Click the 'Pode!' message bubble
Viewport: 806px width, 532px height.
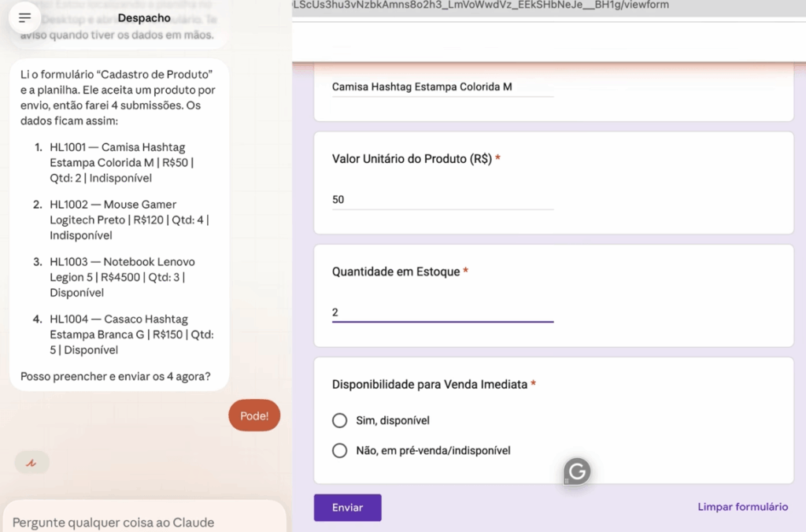(x=254, y=416)
